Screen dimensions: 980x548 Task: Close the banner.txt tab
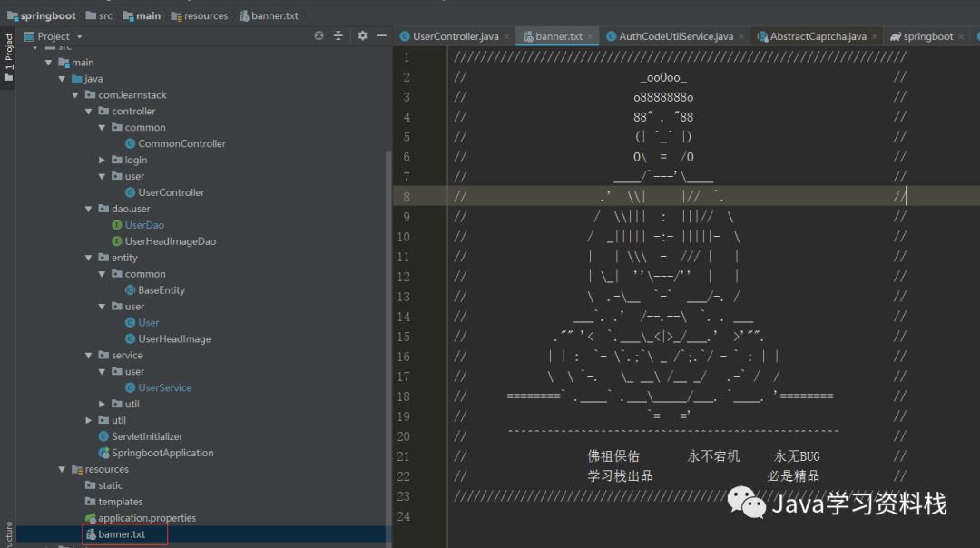(590, 37)
